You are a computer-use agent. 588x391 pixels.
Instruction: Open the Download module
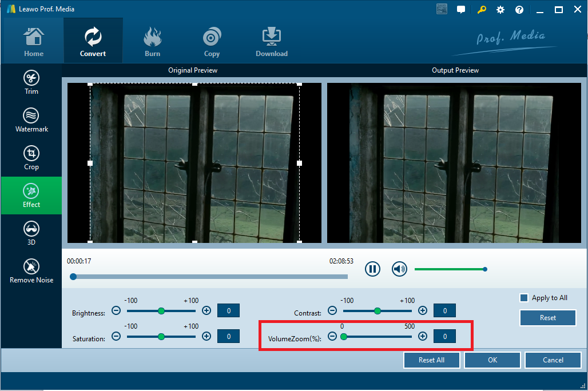click(272, 42)
